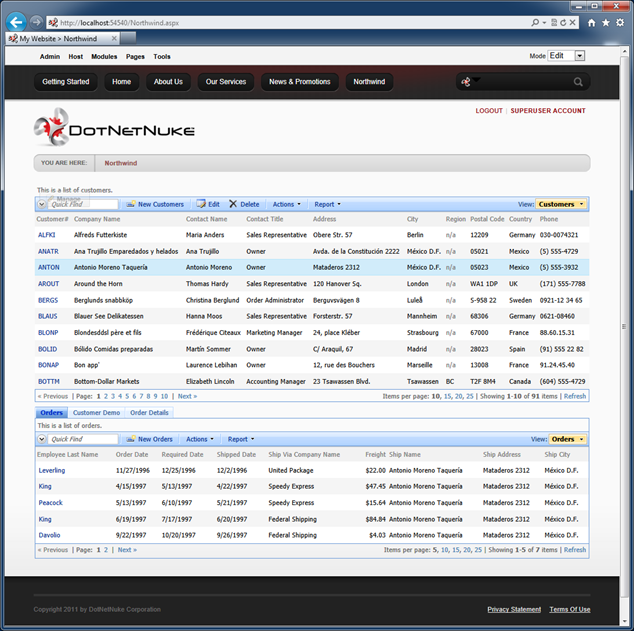Open the Modules menu
634x631 pixels.
click(x=104, y=57)
